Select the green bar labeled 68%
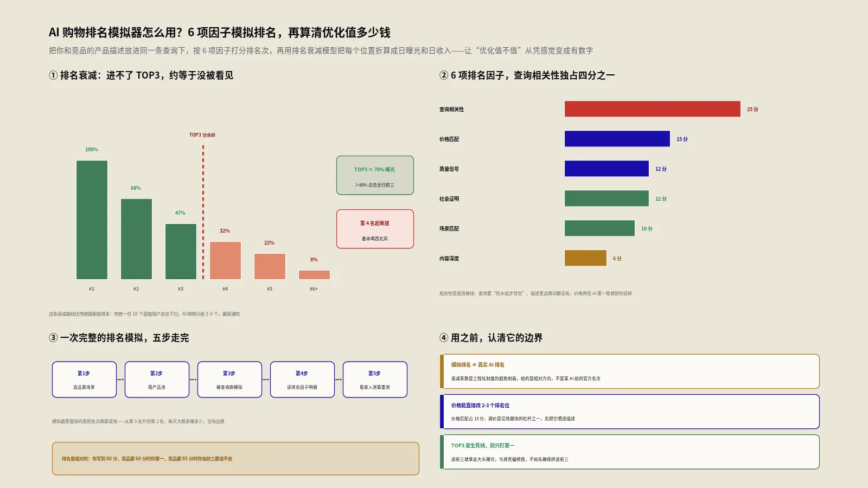The height and width of the screenshot is (488, 868). 136,239
